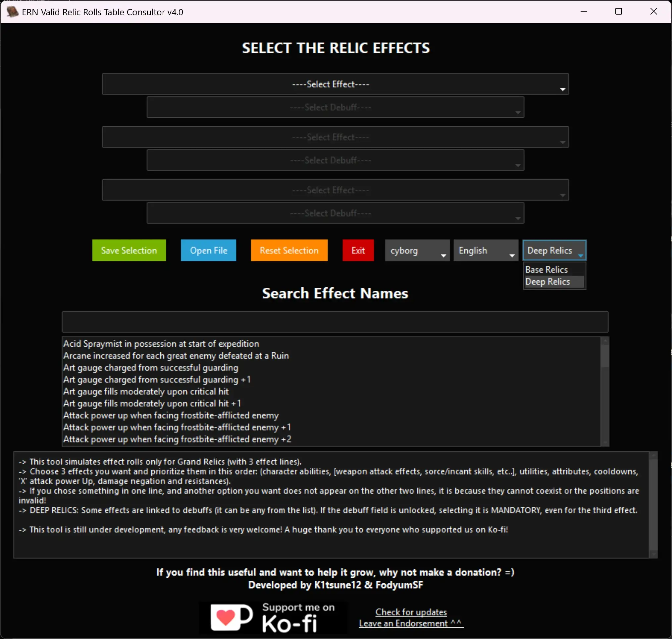This screenshot has width=672, height=639.
Task: Follow the Leave an Endorsement link
Action: pyautogui.click(x=411, y=623)
